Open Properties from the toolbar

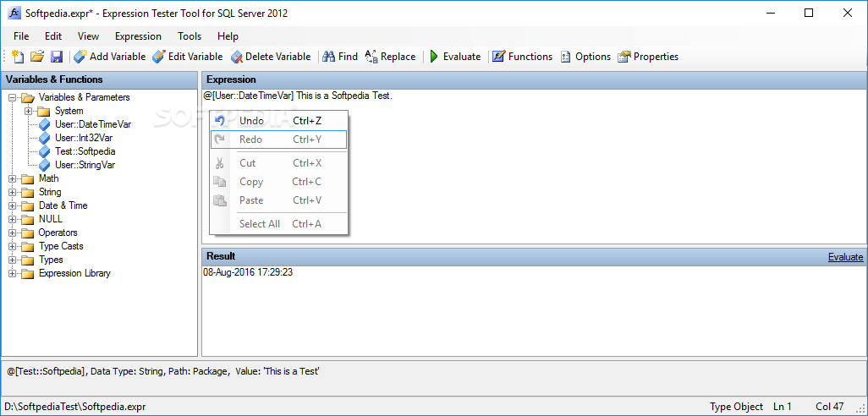tap(648, 57)
